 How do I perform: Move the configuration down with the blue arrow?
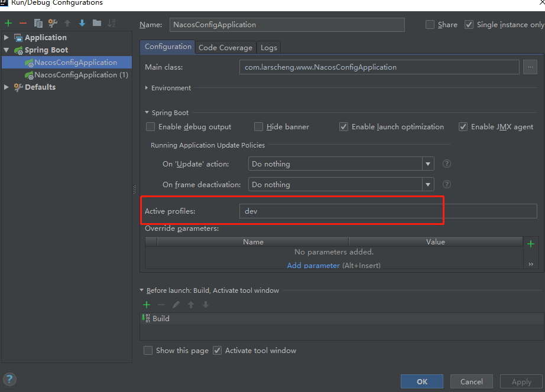82,23
